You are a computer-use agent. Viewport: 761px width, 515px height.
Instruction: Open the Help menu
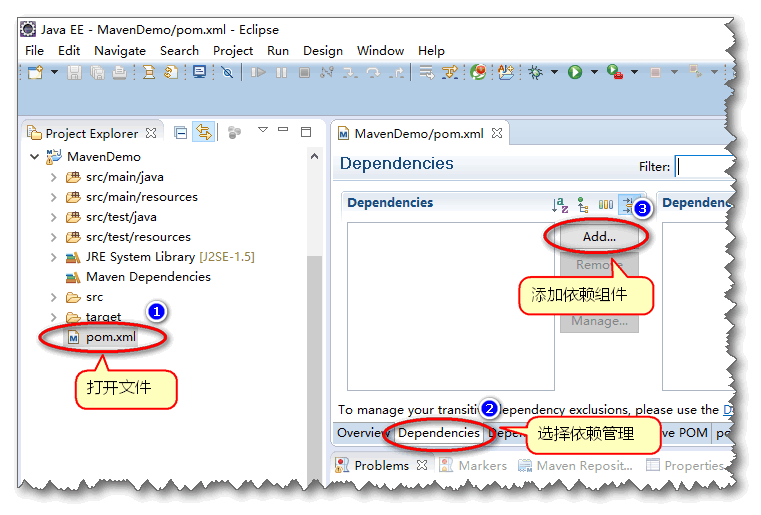click(x=431, y=51)
